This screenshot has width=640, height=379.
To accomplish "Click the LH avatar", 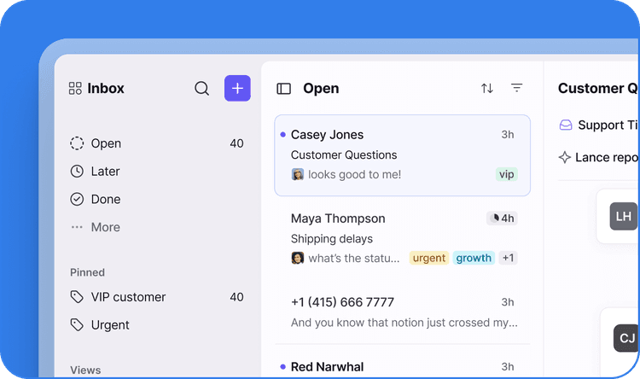I will pyautogui.click(x=623, y=216).
